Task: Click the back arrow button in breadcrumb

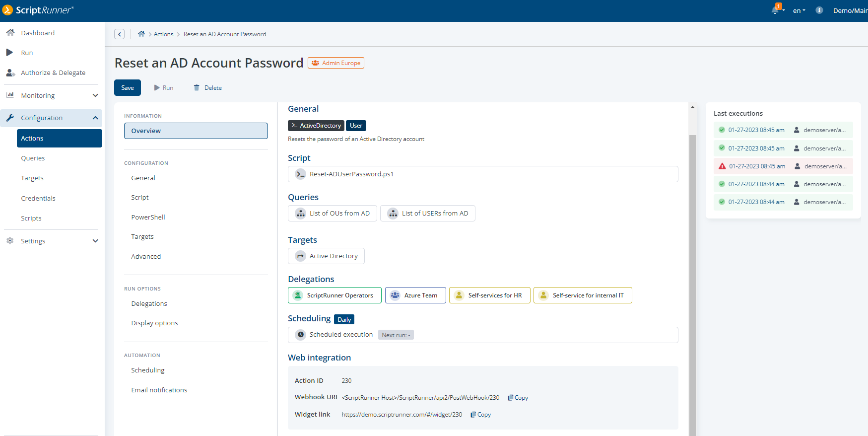Action: click(x=119, y=34)
